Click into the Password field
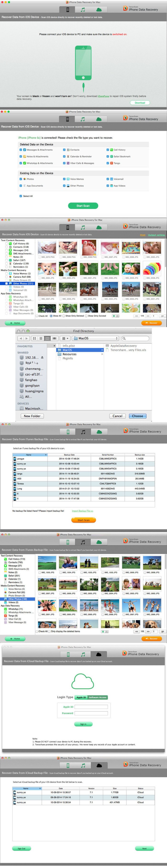Image resolution: width=167 pixels, height=868 pixels. click(x=91, y=713)
